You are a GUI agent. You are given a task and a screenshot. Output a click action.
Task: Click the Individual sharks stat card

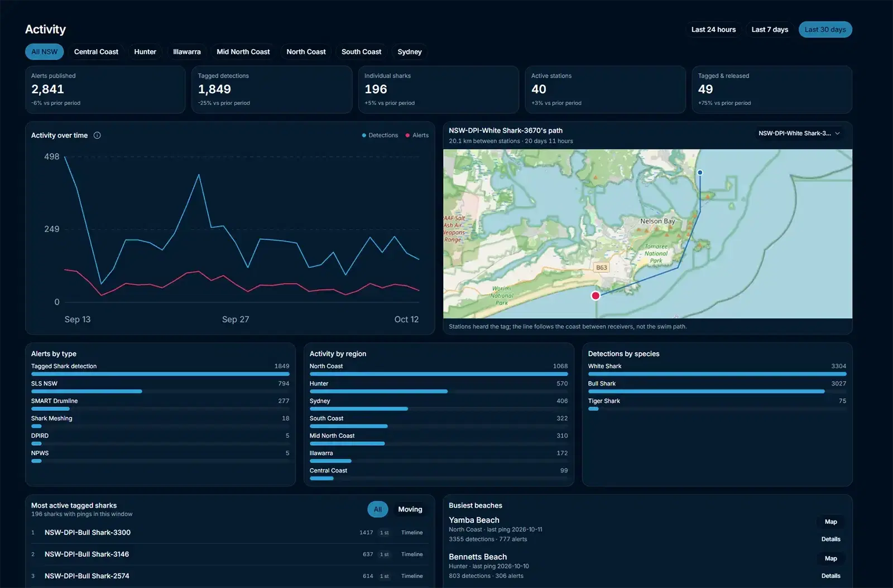(438, 90)
